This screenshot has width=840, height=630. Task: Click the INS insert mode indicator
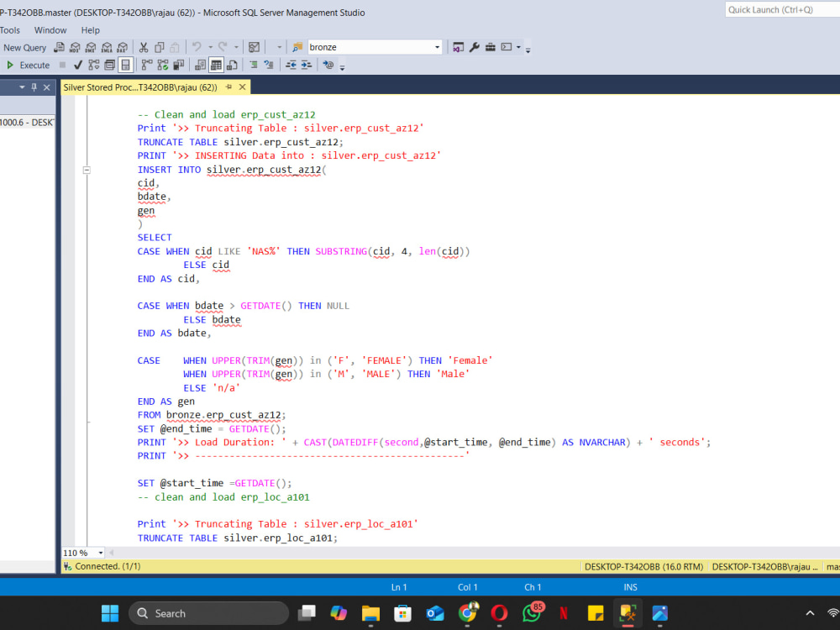[630, 587]
